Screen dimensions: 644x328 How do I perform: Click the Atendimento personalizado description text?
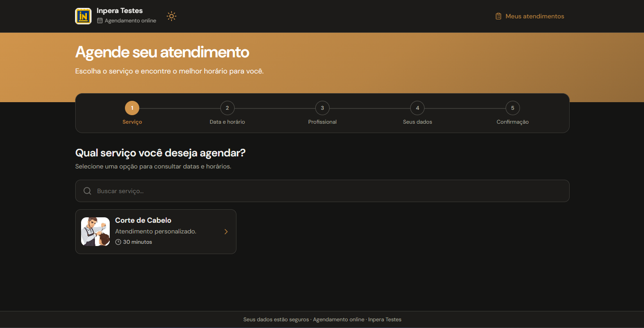[156, 232]
